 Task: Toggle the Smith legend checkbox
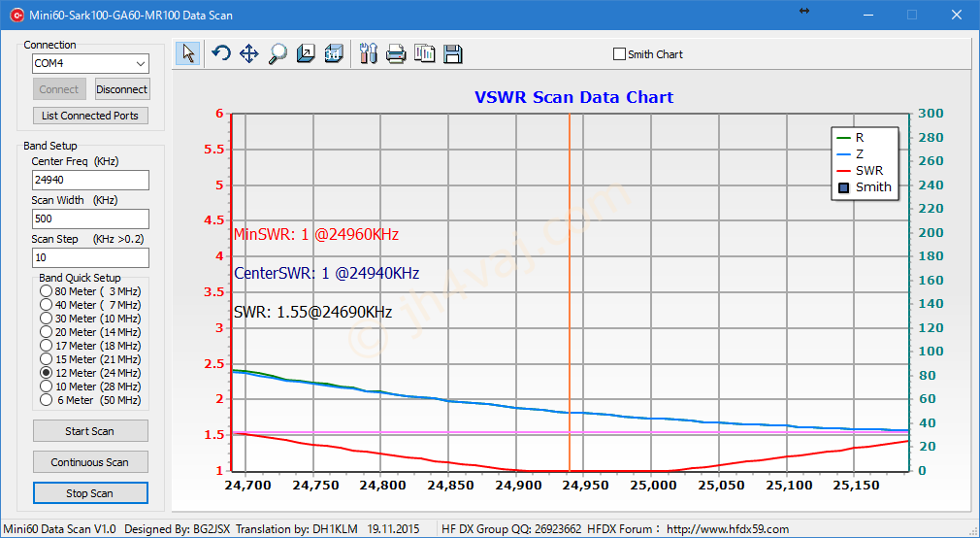844,187
